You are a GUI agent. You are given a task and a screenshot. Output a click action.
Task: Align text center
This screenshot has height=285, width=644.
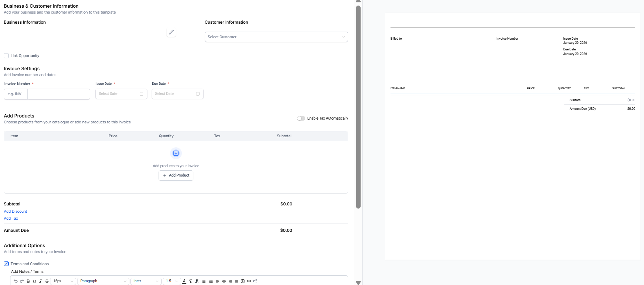click(224, 281)
